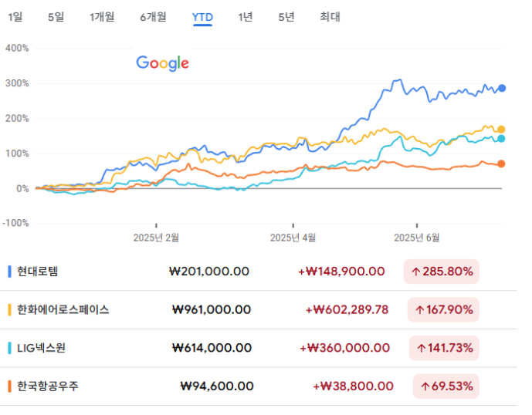Select the YTD tab

[x=202, y=17]
